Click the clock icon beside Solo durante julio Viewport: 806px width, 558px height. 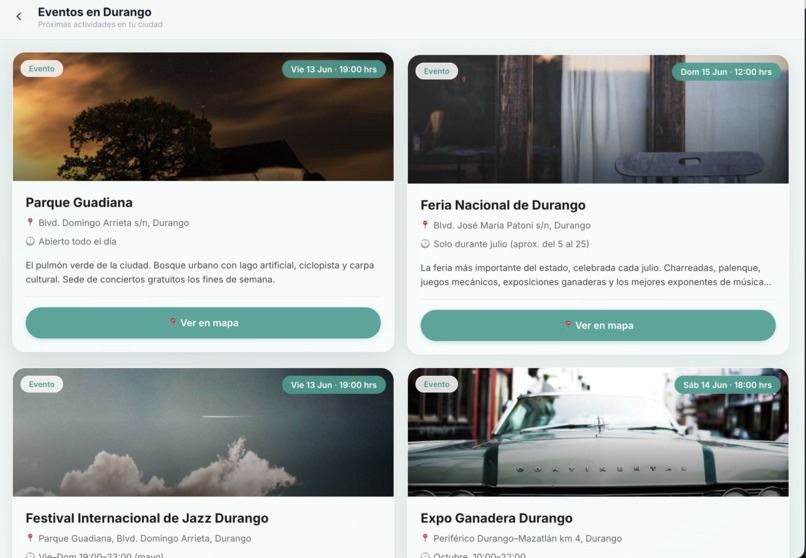(x=425, y=244)
